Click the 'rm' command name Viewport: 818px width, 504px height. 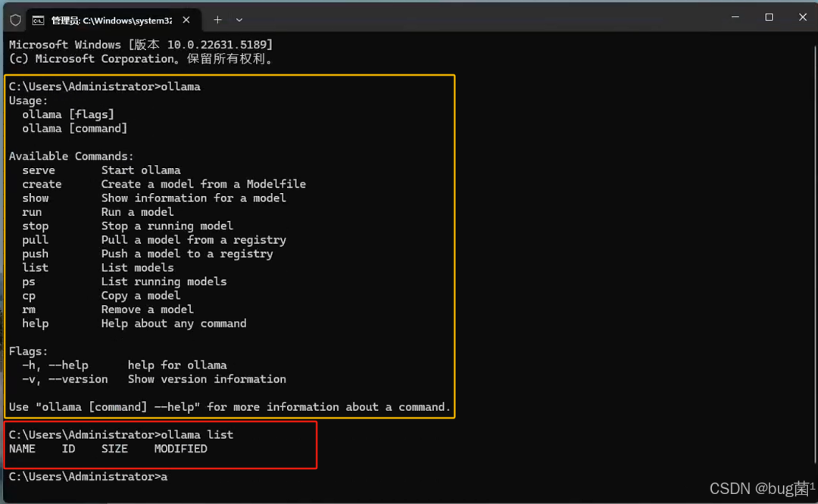pyautogui.click(x=29, y=310)
